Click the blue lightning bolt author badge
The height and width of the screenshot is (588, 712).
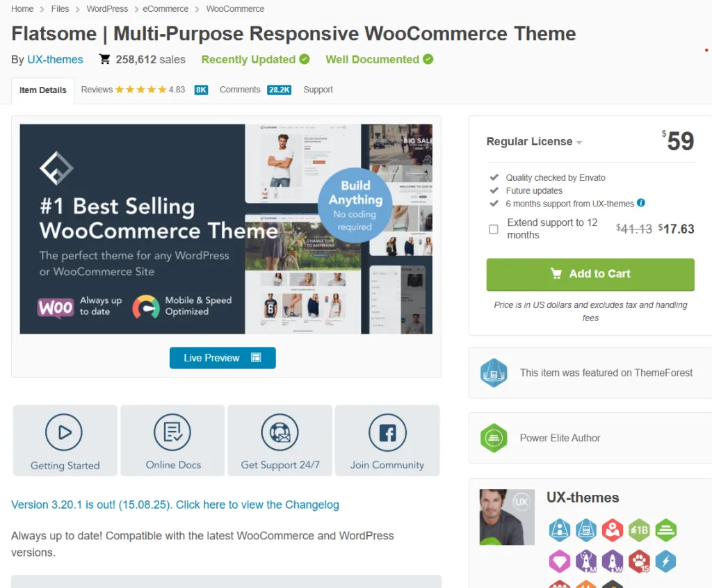tap(665, 561)
